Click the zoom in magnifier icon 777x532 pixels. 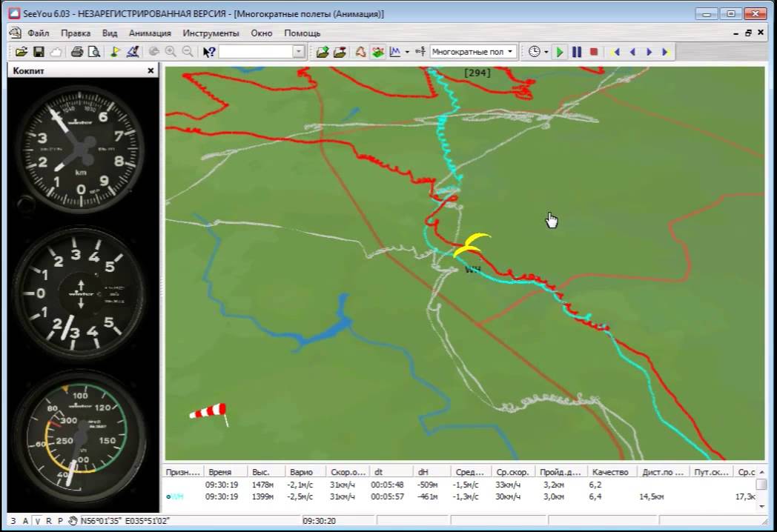coord(171,52)
